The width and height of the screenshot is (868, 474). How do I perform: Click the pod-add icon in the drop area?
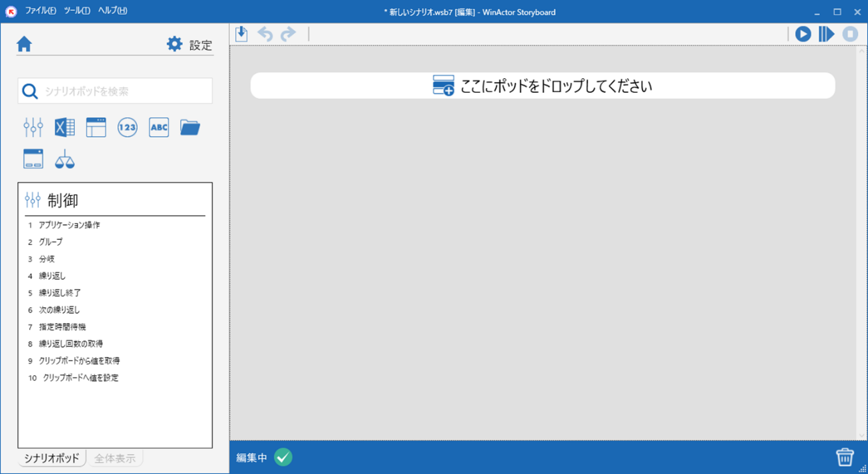pos(443,85)
